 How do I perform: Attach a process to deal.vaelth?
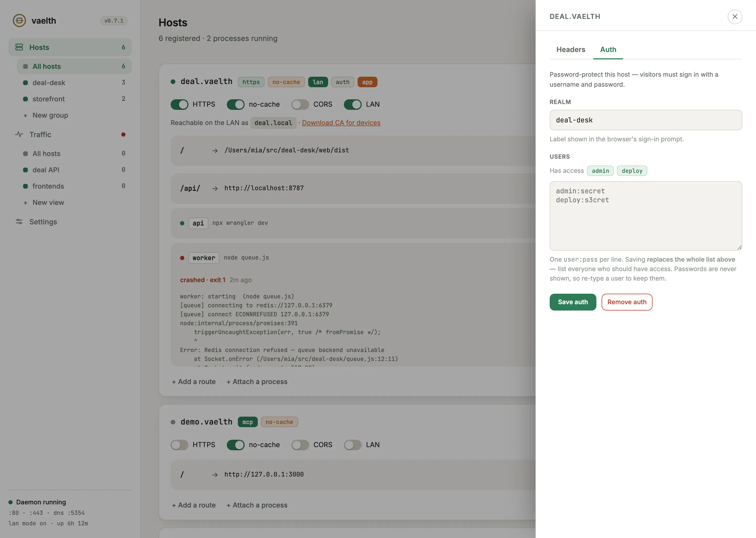pos(257,382)
